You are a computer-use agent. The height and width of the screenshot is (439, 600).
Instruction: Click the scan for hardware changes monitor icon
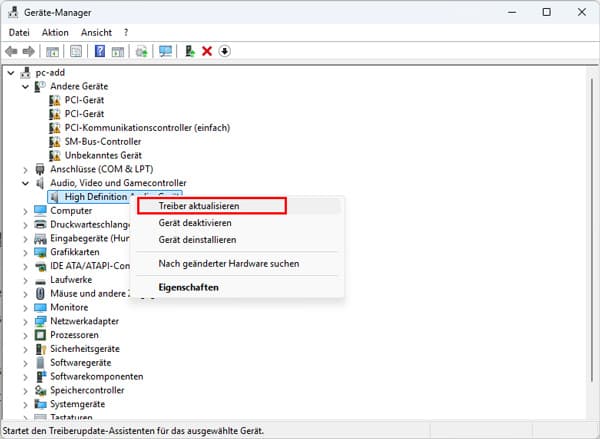tap(166, 51)
